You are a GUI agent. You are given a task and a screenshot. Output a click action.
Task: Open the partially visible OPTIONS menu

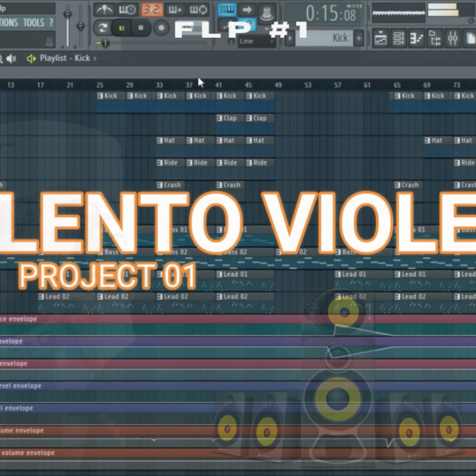coord(9,22)
